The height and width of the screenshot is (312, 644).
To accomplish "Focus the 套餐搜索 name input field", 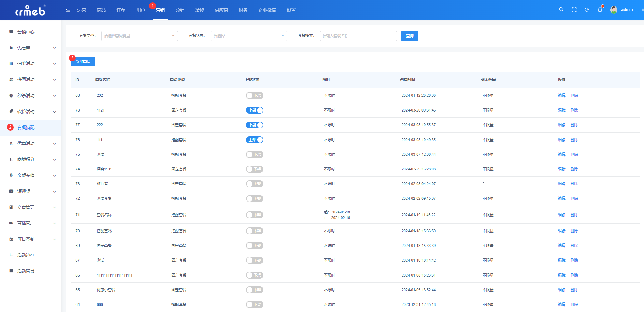I will 358,36.
